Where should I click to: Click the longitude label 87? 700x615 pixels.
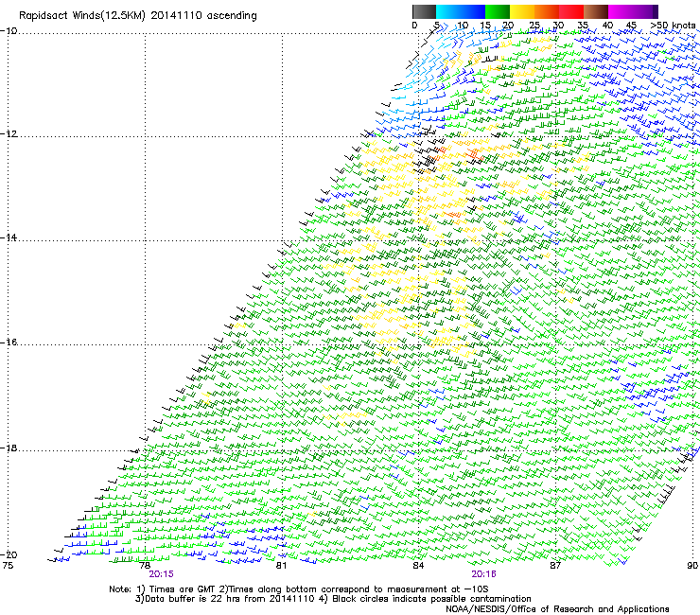pos(555,566)
